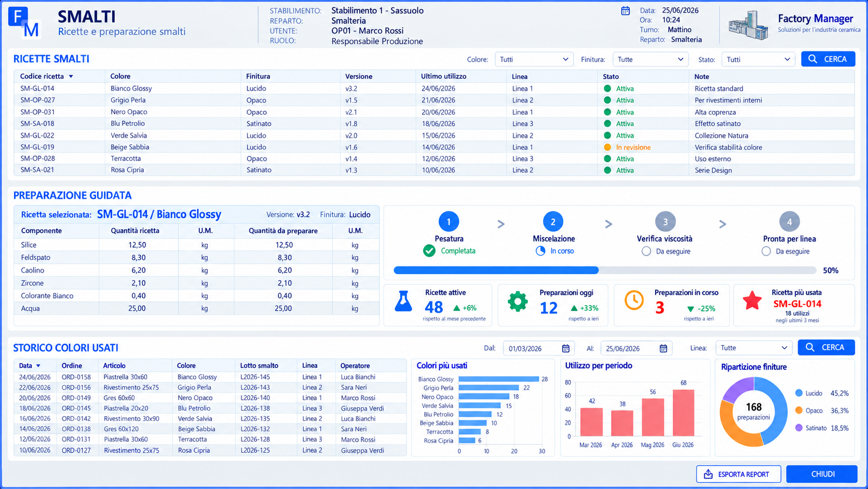Viewport: 868px width, 489px height.
Task: Click the preparation progress bar at 50%
Action: 605,270
